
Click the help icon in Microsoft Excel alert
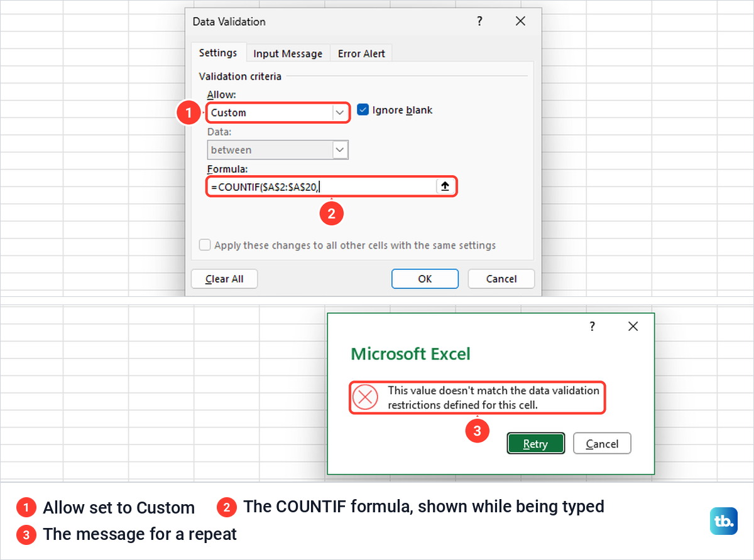592,326
